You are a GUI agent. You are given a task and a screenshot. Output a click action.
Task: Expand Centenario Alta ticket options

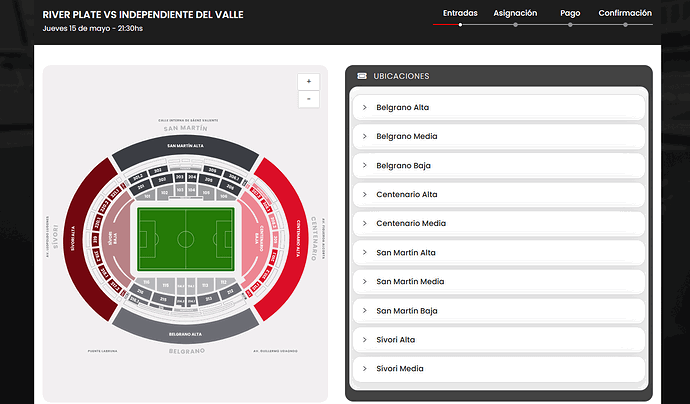click(499, 195)
